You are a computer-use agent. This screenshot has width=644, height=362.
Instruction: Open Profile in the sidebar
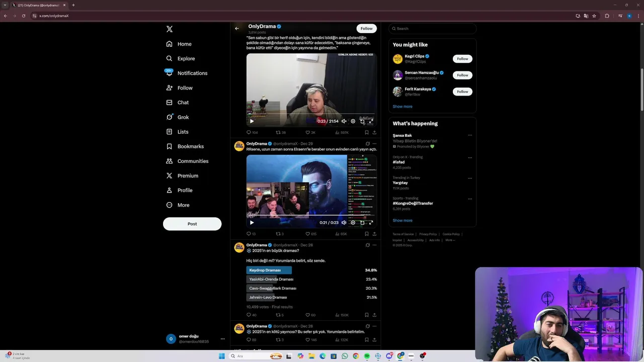pyautogui.click(x=180, y=190)
